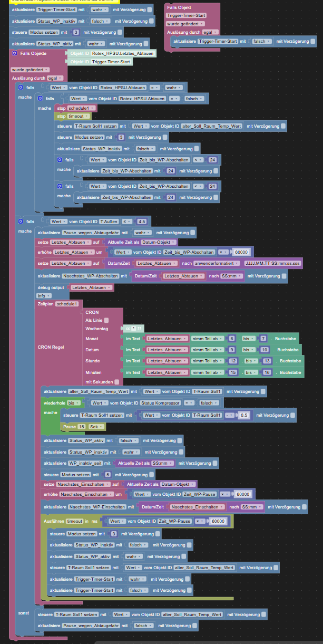This screenshot has height=644, width=323.
Task: Click the Wochentag label in CRON block
Action: pos(96,328)
